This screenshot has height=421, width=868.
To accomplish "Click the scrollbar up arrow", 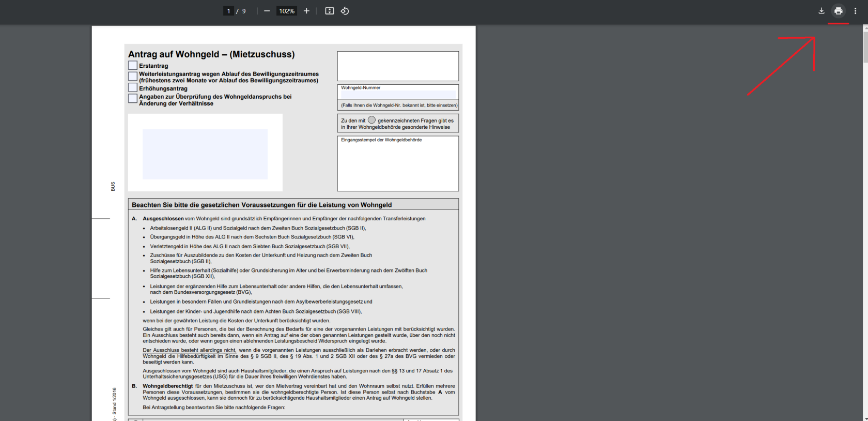I will click(865, 28).
